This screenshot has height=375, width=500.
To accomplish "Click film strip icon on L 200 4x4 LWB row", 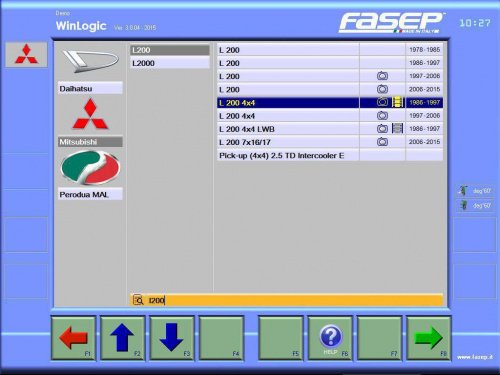I will coord(397,129).
